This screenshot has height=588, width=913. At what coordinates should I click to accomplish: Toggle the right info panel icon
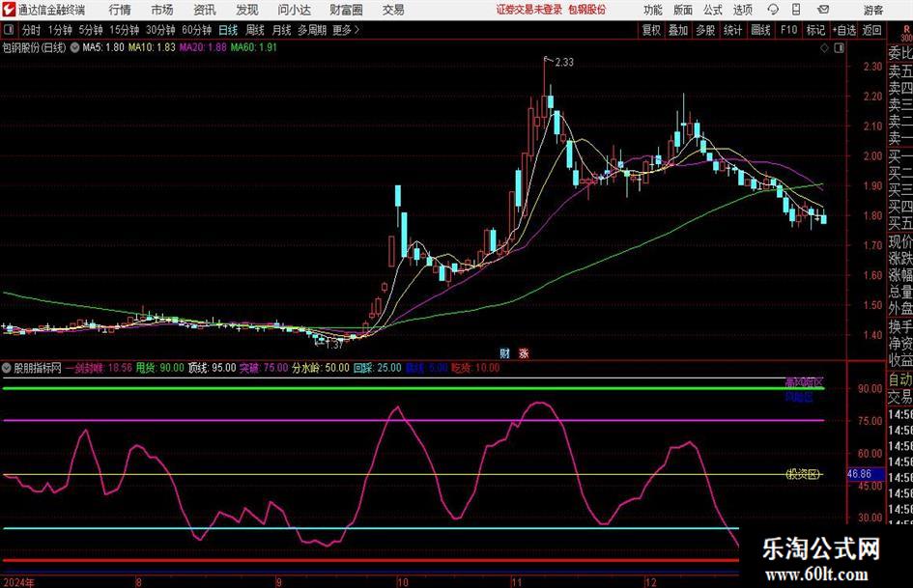click(x=839, y=48)
